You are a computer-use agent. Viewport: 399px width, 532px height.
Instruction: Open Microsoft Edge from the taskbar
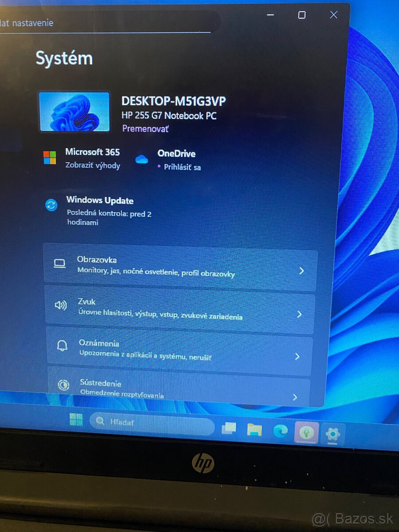[281, 430]
